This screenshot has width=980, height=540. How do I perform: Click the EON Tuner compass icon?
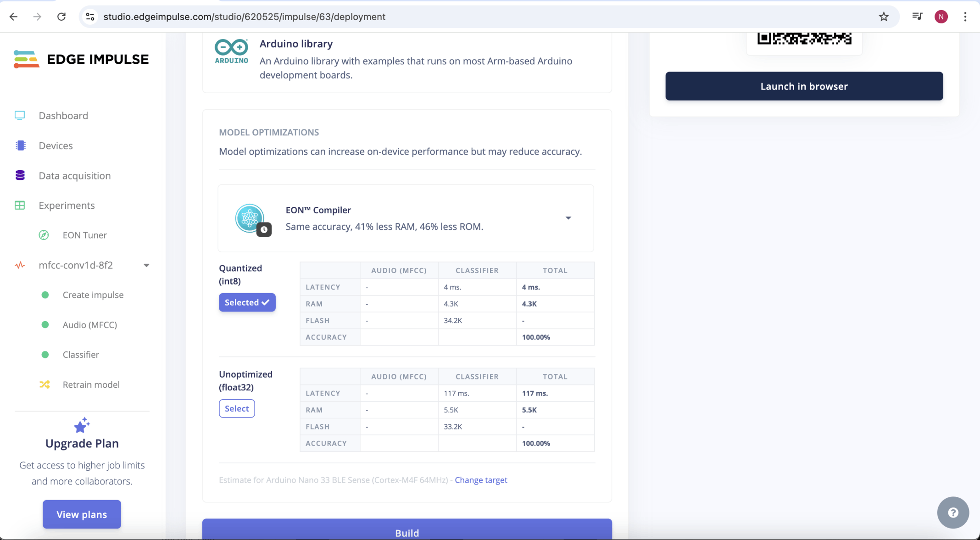44,235
